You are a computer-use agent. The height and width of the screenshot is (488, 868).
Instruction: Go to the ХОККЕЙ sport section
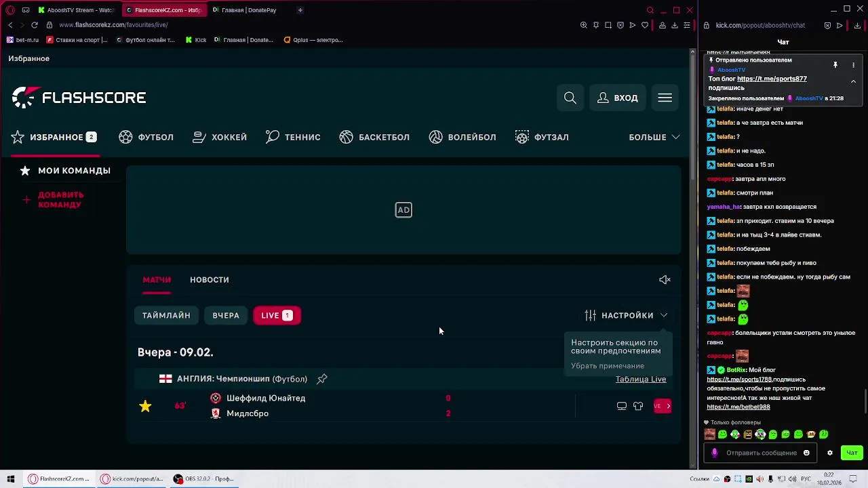point(220,137)
